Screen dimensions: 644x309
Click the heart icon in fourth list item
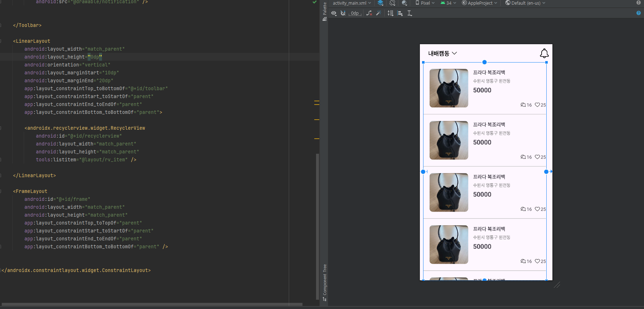(537, 261)
